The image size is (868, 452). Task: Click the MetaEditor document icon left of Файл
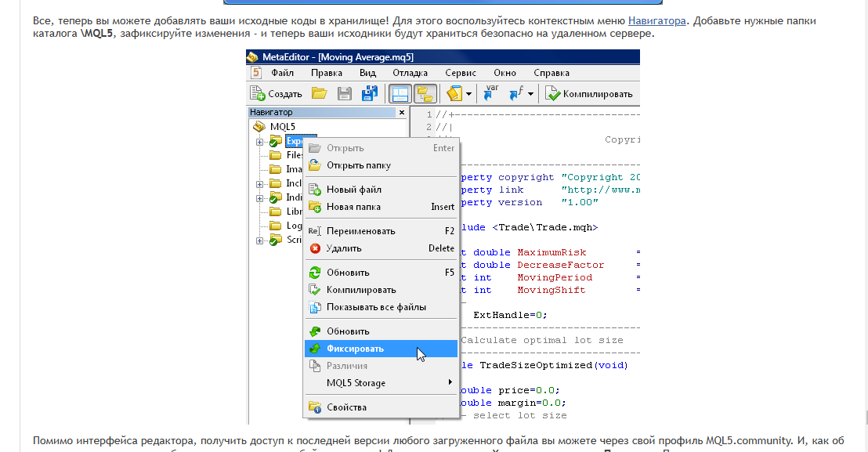(x=255, y=73)
